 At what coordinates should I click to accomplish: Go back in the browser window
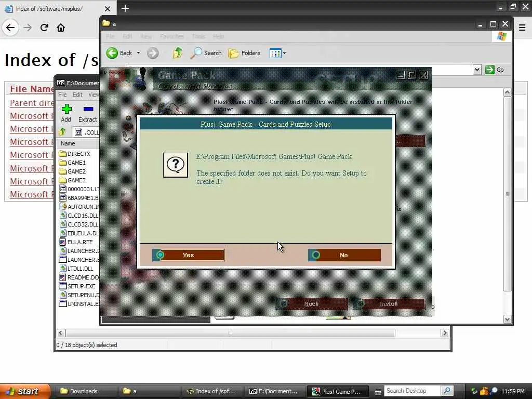coord(10,28)
